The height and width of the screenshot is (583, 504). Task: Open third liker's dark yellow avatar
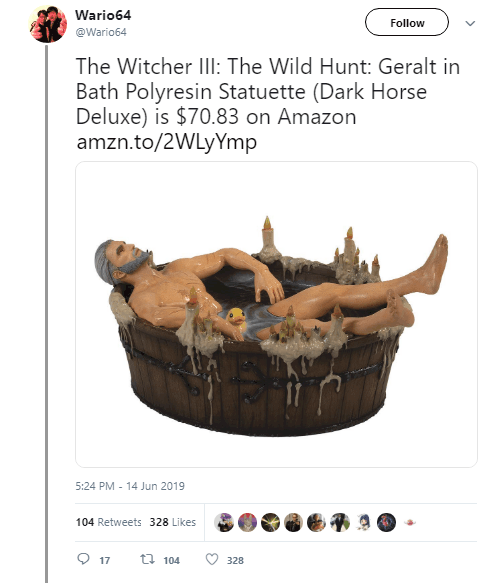[x=270, y=522]
